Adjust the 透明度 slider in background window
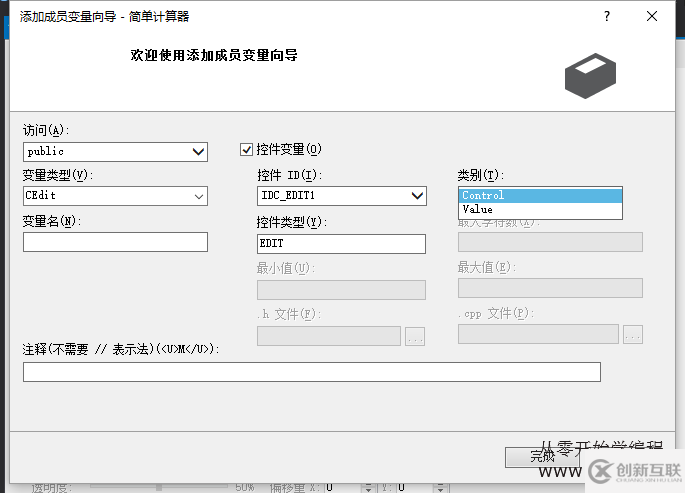The image size is (685, 493). 159,487
